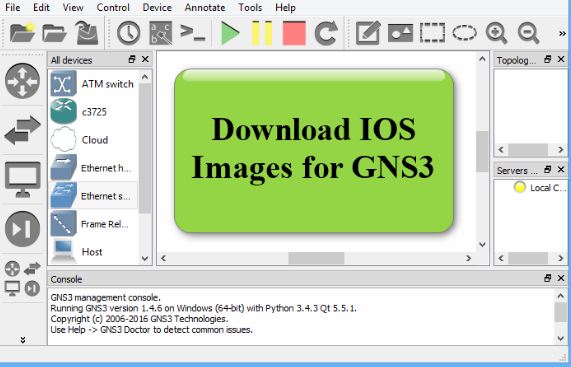571x367 pixels.
Task: Open the Edit menu
Action: [x=41, y=7]
